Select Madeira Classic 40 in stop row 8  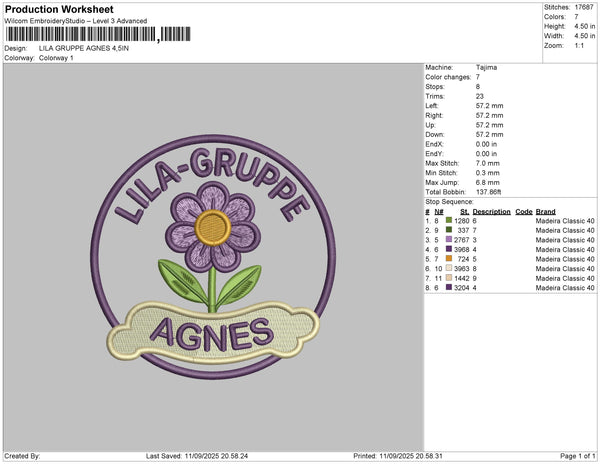tap(565, 288)
